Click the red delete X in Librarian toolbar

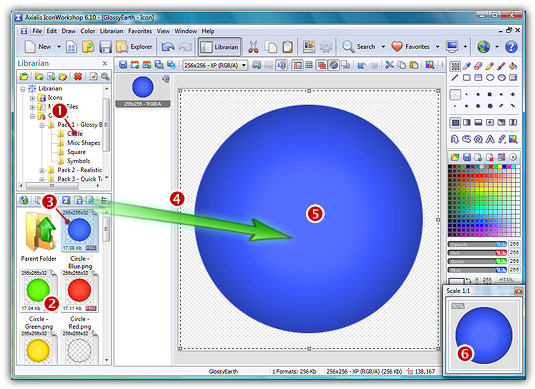(x=78, y=76)
